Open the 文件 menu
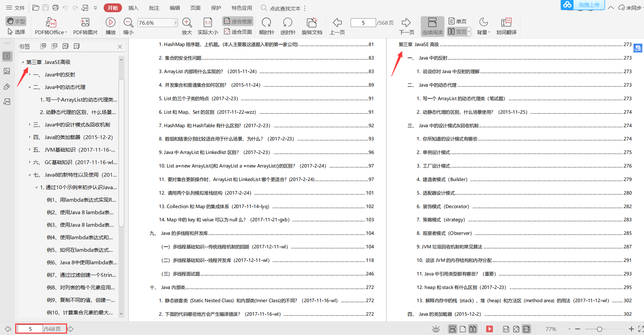Screen dimensions: 644x335 point(16,8)
